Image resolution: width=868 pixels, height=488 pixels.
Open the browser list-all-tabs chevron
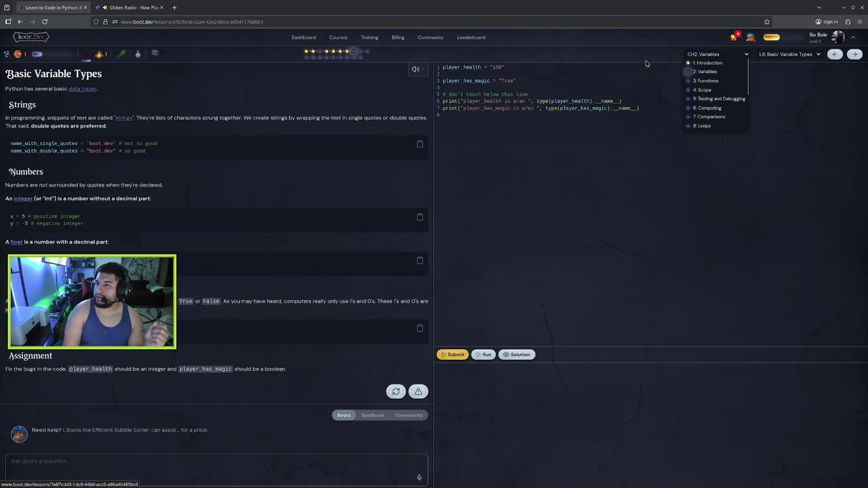pos(818,7)
